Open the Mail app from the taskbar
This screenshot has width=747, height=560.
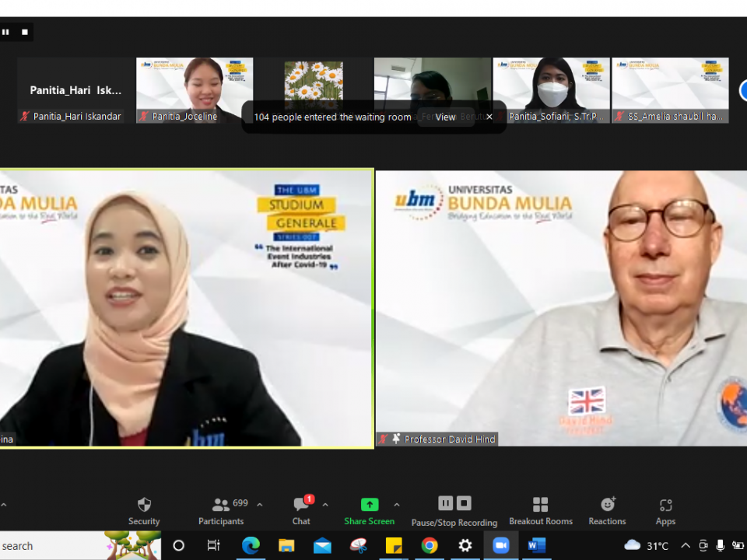point(322,546)
